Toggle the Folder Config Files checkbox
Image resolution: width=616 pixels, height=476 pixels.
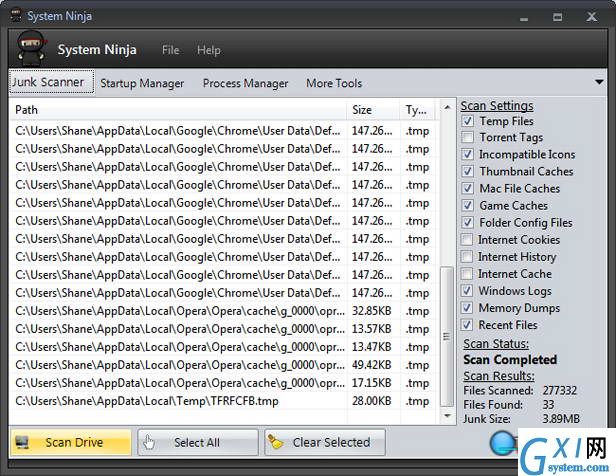[467, 222]
